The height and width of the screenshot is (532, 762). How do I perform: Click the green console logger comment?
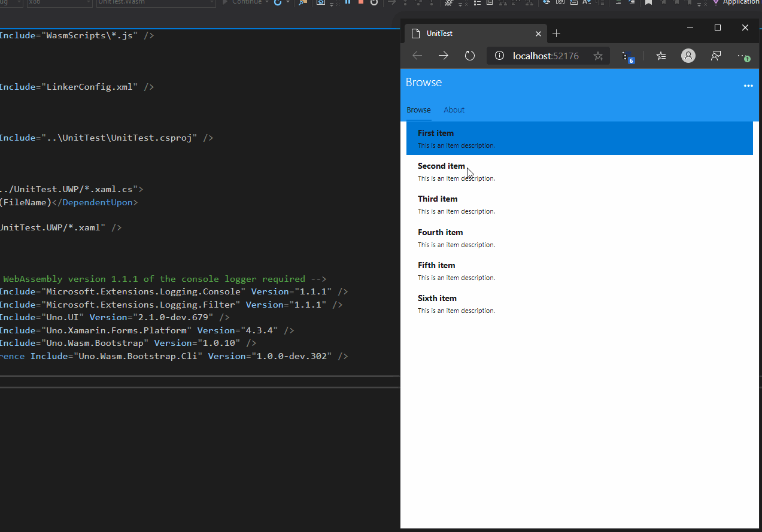[x=165, y=279]
